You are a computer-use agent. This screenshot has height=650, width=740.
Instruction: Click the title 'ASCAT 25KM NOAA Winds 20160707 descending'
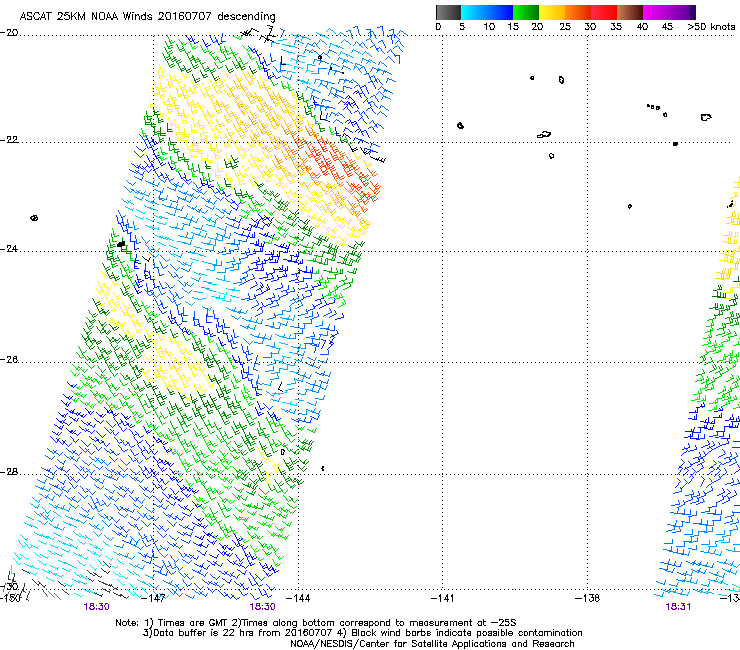pyautogui.click(x=147, y=17)
